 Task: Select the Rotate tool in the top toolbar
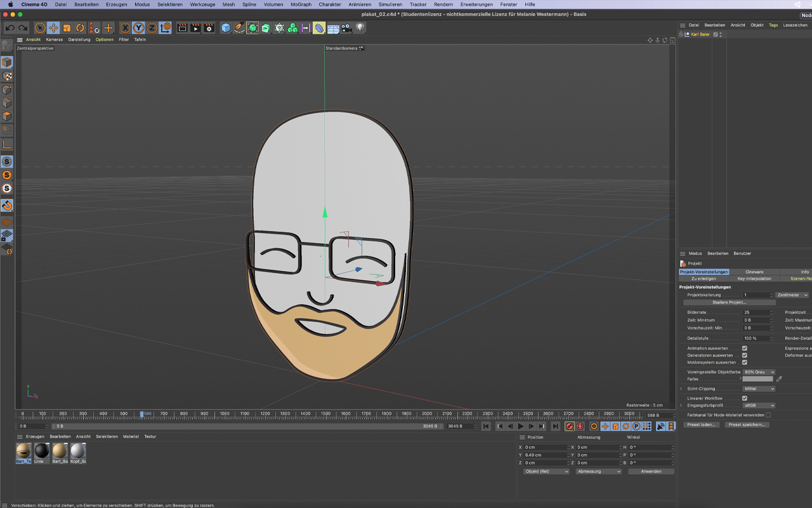pyautogui.click(x=80, y=28)
